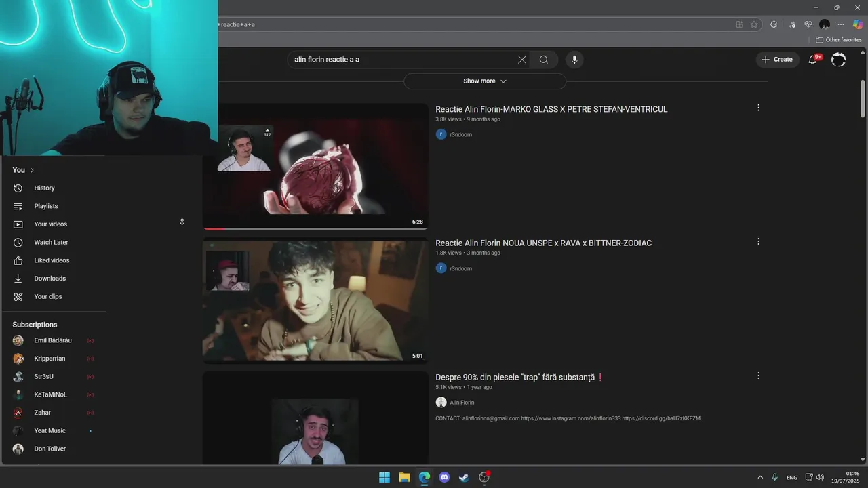Click the Alin Florin channel avatar
Image resolution: width=868 pixels, height=488 pixels.
pos(441,402)
